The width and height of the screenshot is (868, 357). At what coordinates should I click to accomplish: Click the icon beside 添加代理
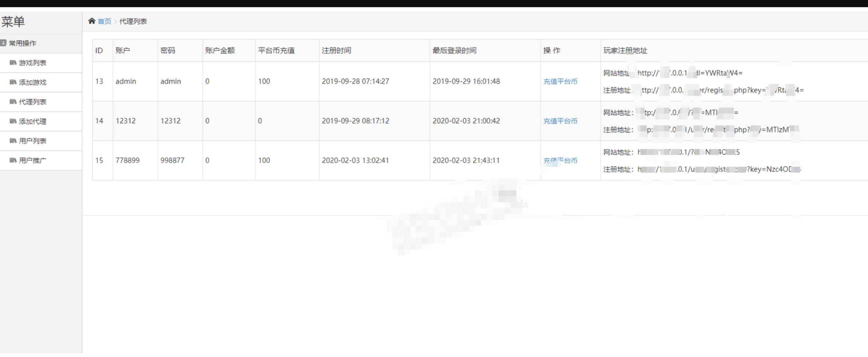[x=13, y=121]
